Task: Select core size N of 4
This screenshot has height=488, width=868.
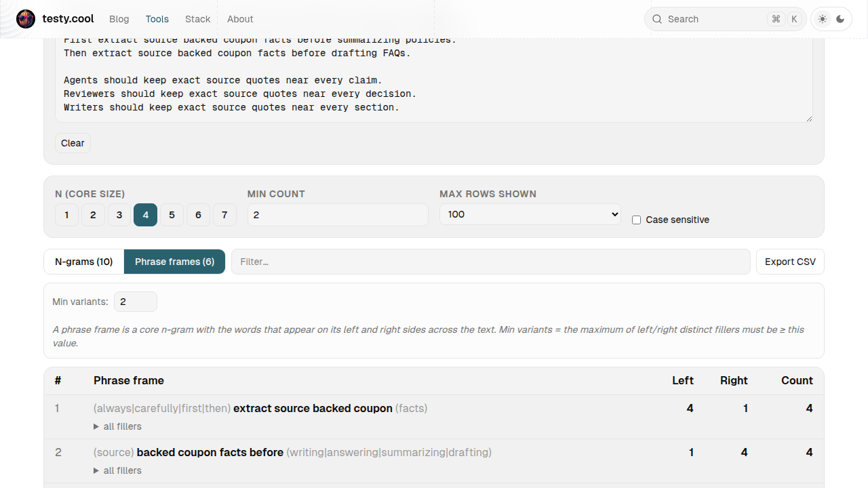Action: (x=146, y=215)
